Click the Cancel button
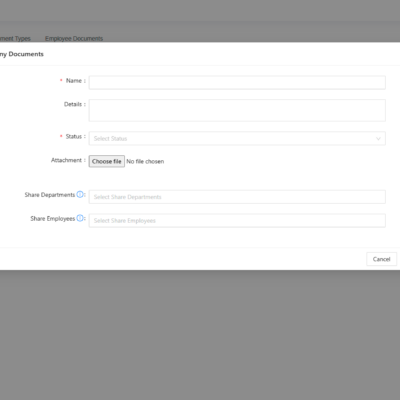This screenshot has height=400, width=400. (381, 259)
